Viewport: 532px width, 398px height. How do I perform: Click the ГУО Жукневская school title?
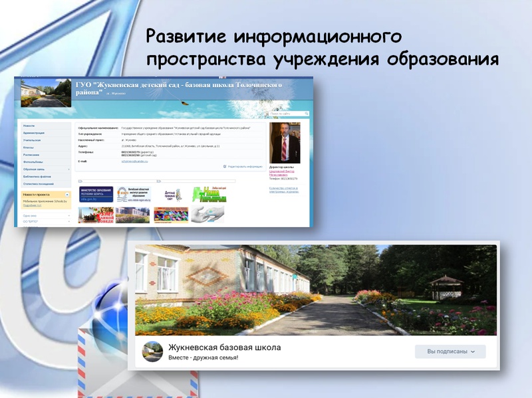(179, 88)
